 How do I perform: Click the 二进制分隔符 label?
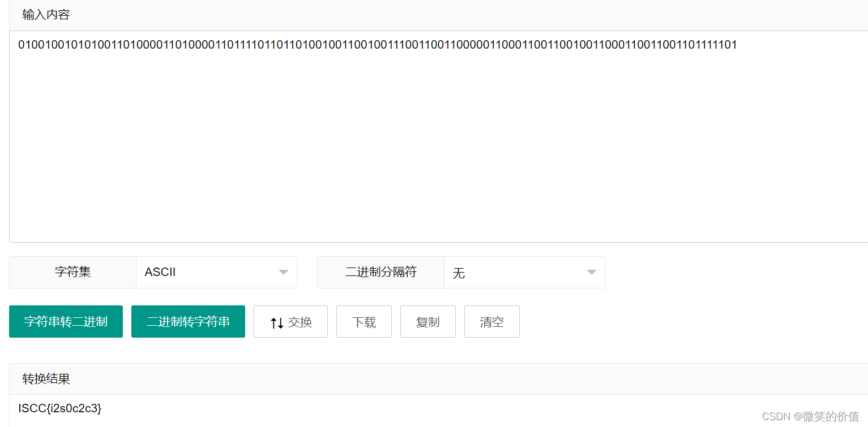[x=380, y=272]
